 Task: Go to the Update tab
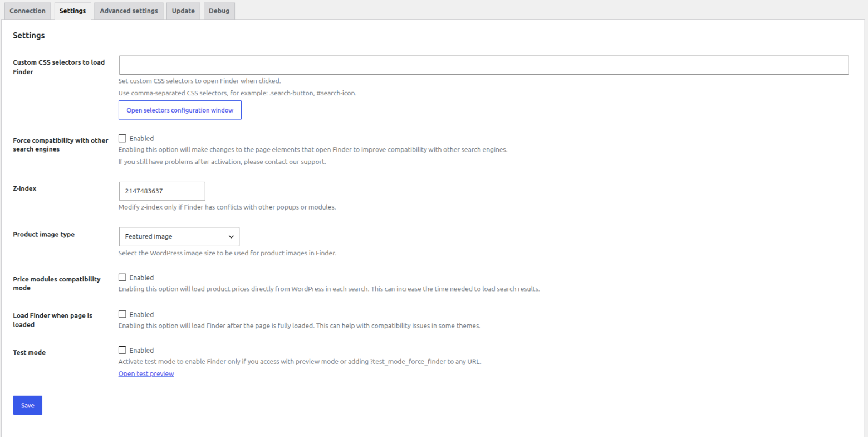[x=183, y=11]
